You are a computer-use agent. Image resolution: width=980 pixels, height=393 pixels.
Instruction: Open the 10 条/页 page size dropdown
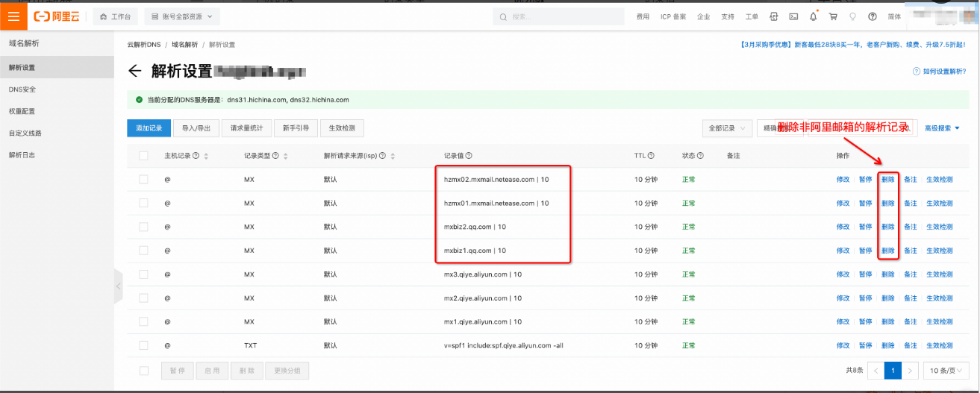tap(945, 371)
